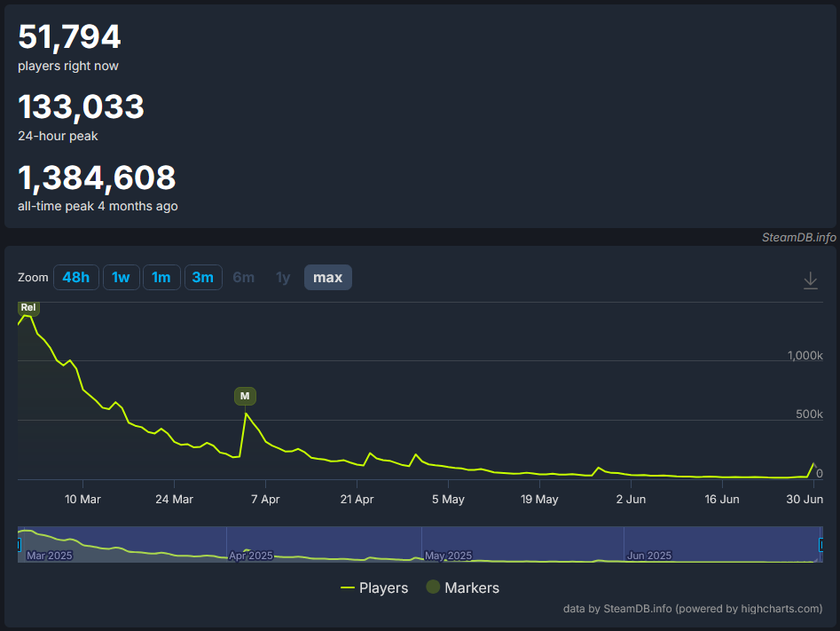Click the '19 May' axis label
The image size is (840, 631).
539,499
